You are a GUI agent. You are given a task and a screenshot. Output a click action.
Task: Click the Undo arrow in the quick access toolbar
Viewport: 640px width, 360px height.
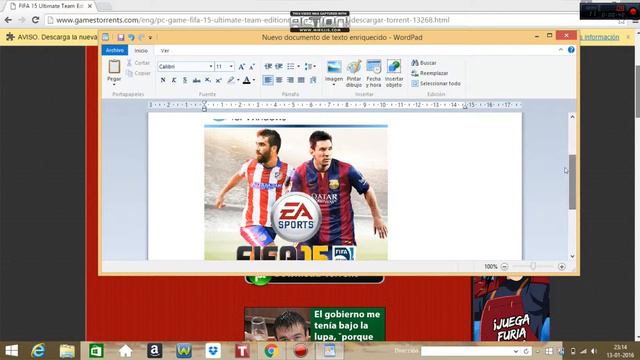[131, 37]
